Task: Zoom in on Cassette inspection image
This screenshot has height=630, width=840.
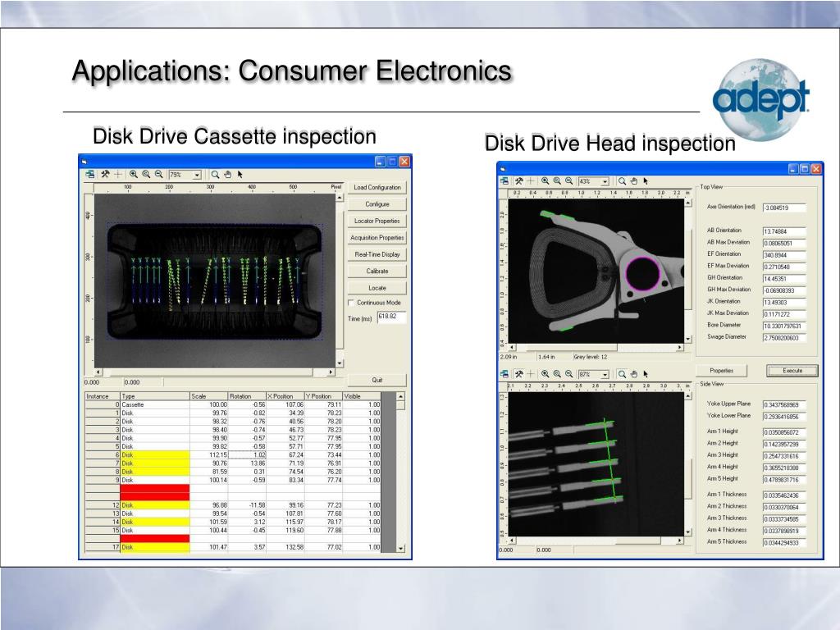Action: (134, 175)
